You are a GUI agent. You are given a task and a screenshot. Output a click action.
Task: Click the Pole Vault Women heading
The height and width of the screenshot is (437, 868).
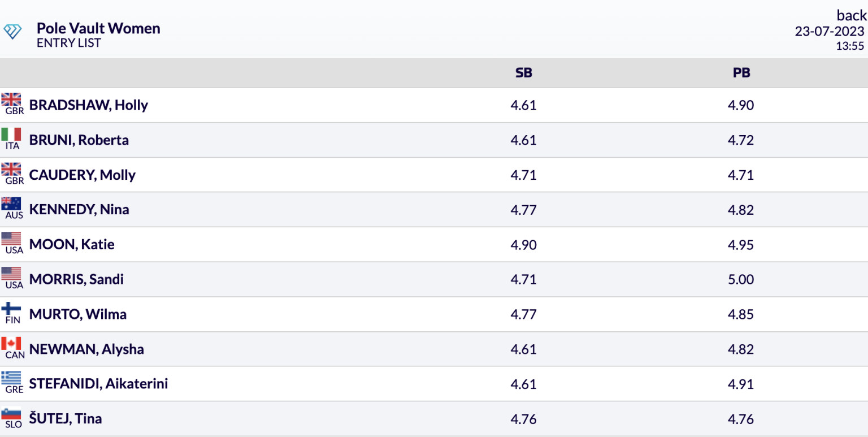98,28
